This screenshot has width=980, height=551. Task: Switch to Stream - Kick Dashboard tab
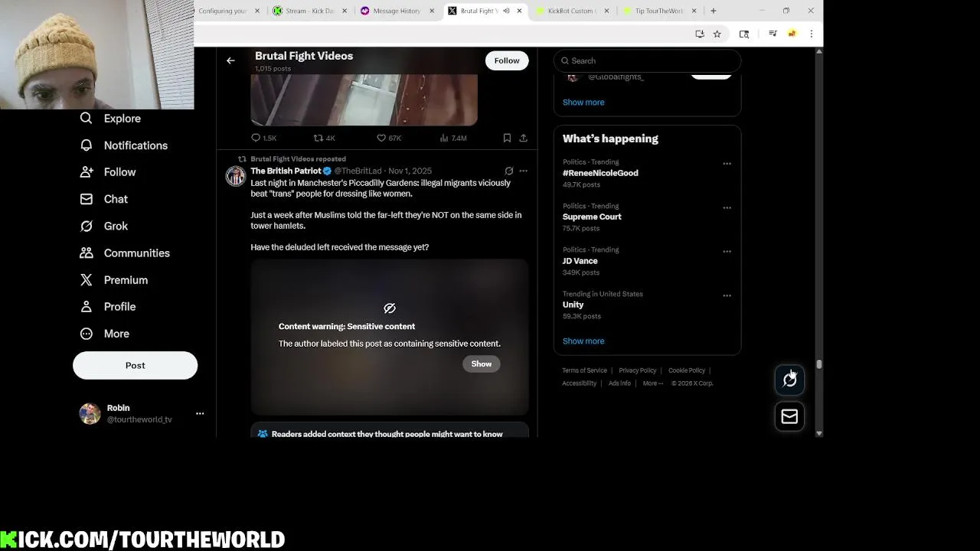click(309, 11)
